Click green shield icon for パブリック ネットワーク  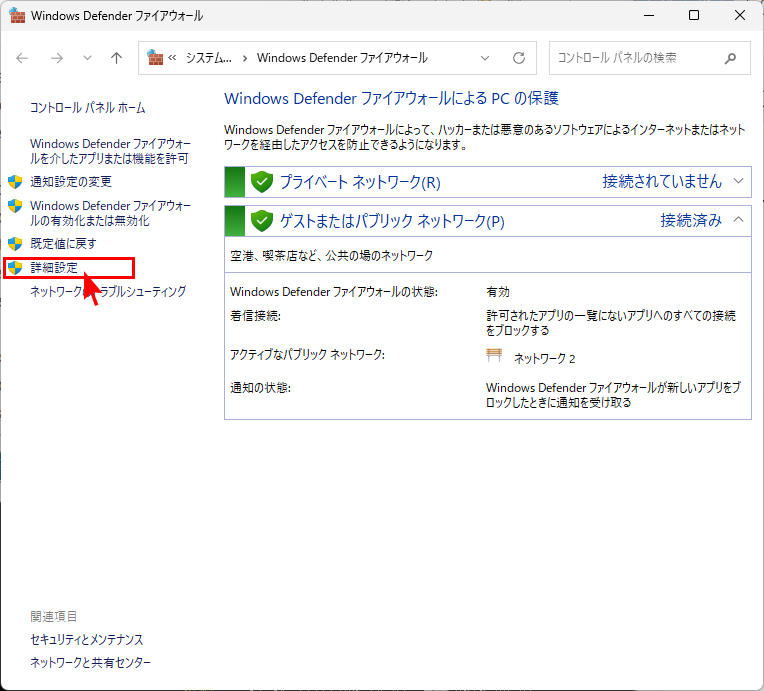262,221
